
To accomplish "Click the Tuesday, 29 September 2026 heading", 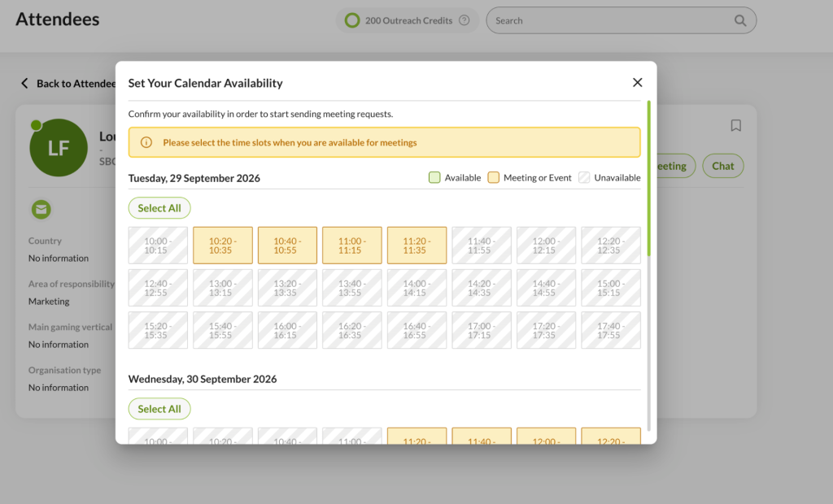I will pos(194,178).
